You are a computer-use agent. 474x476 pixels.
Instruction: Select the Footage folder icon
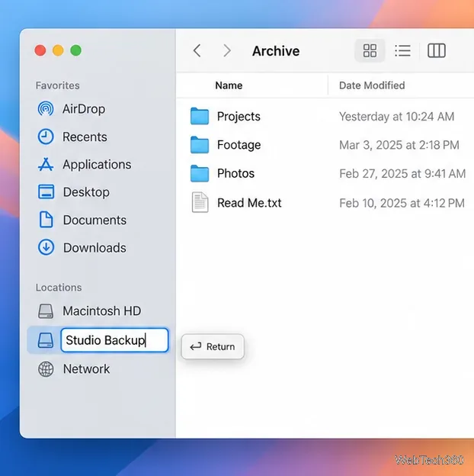(200, 144)
